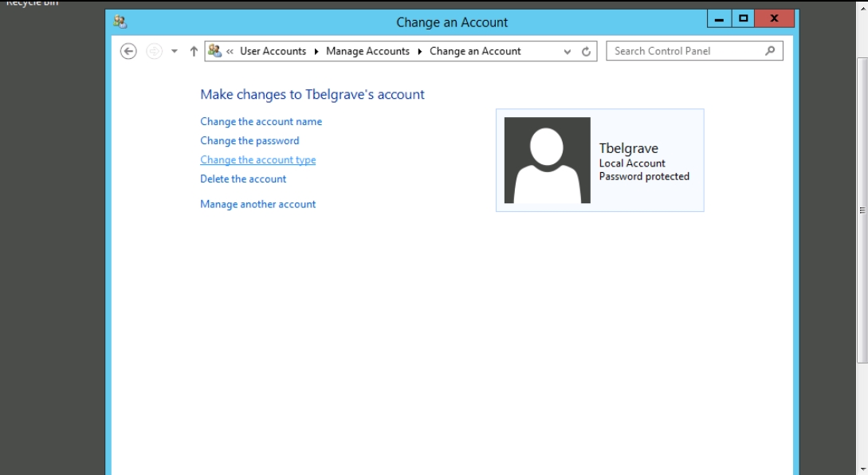Image resolution: width=868 pixels, height=475 pixels.
Task: Click the double chevron in the address bar
Action: click(x=230, y=51)
